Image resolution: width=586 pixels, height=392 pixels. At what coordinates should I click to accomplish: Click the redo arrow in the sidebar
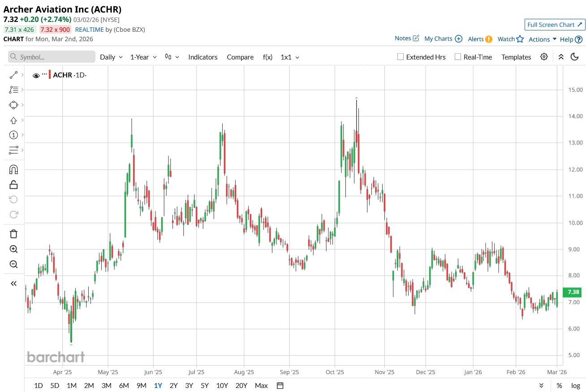(13, 214)
